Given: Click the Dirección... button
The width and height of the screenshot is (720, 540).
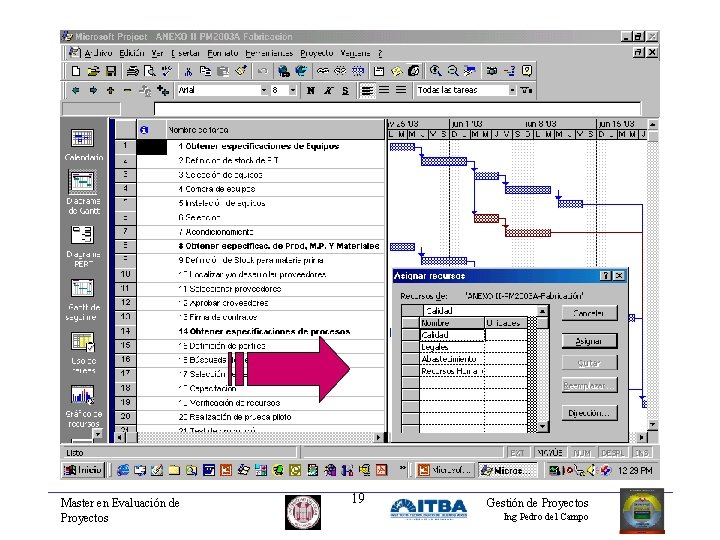Looking at the screenshot, I should [589, 413].
